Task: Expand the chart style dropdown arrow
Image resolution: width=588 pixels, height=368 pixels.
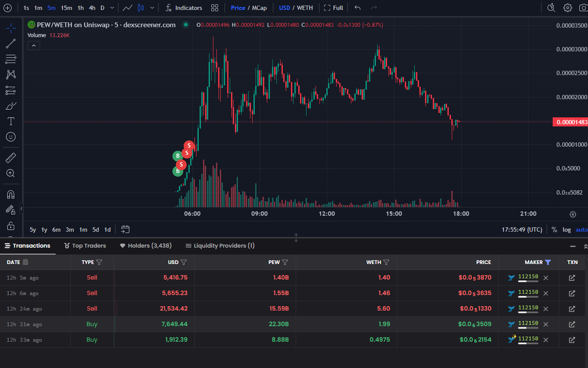Action: (152, 8)
